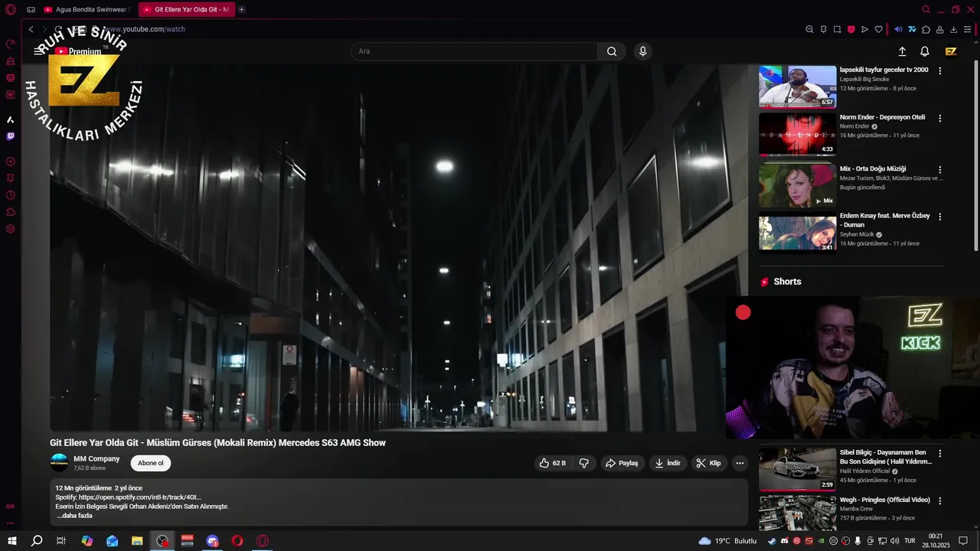Open the Orta Doğu Müziği mix thumbnail

(798, 185)
